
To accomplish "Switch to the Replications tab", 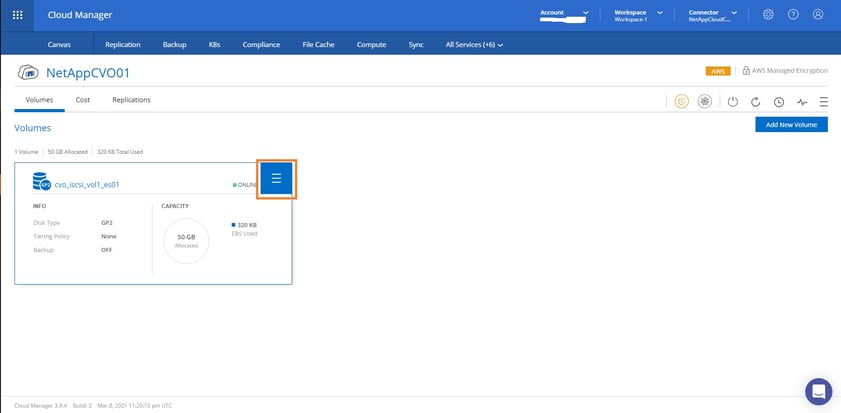I will click(x=131, y=100).
